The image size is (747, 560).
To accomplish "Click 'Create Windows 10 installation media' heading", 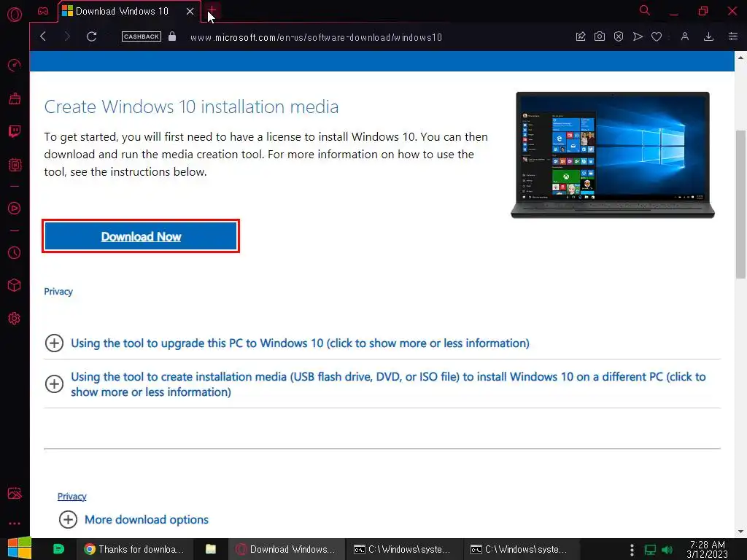I will (x=192, y=106).
